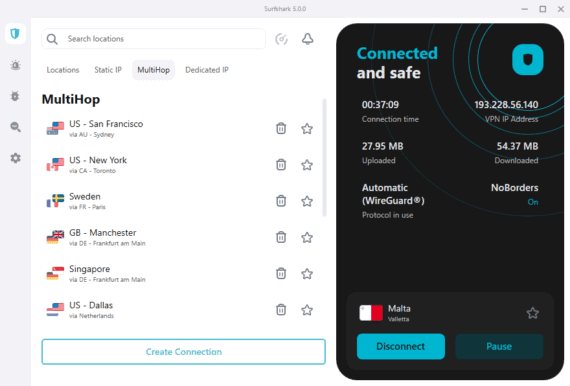570x386 pixels.
Task: Click the Surfshark logo in connected panel
Action: pyautogui.click(x=527, y=60)
